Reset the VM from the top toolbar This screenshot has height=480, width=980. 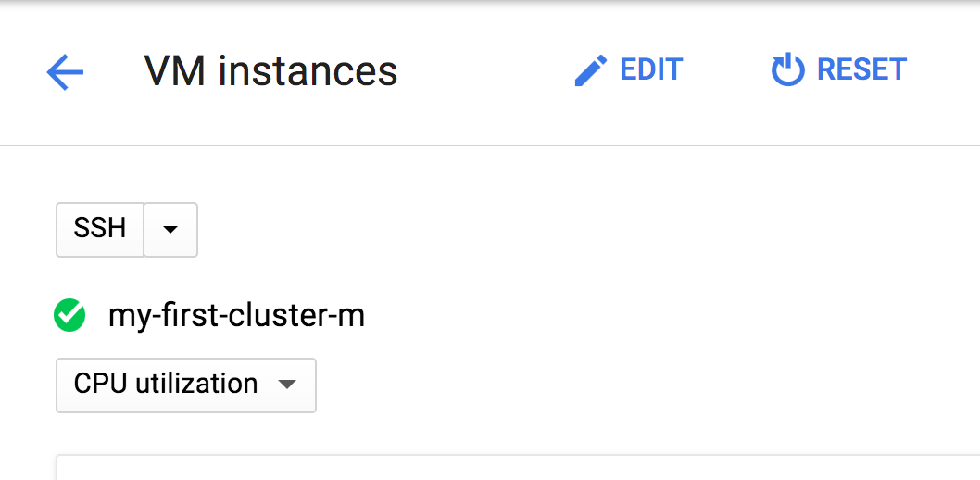839,70
